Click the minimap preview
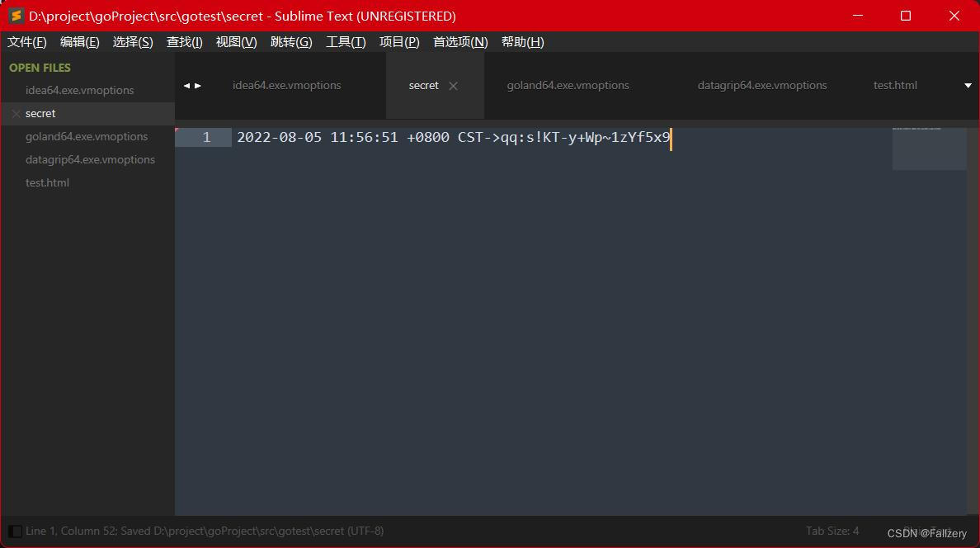 coord(929,149)
